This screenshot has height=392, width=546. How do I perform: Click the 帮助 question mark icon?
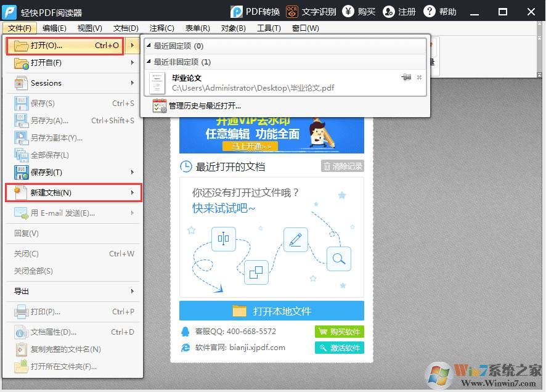[430, 12]
